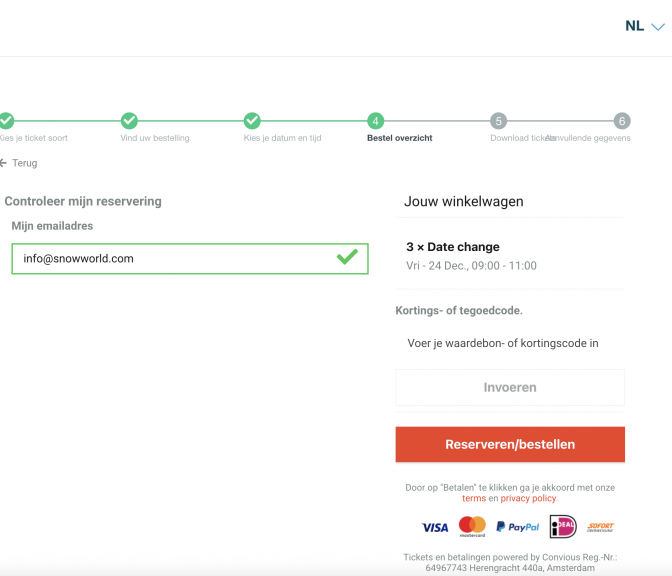Expand language options via the chevron arrow

658,27
